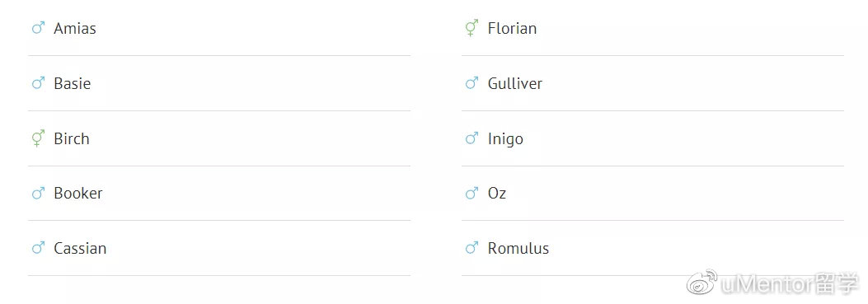Click the male symbol beside Oz
The width and height of the screenshot is (868, 304).
click(x=472, y=194)
